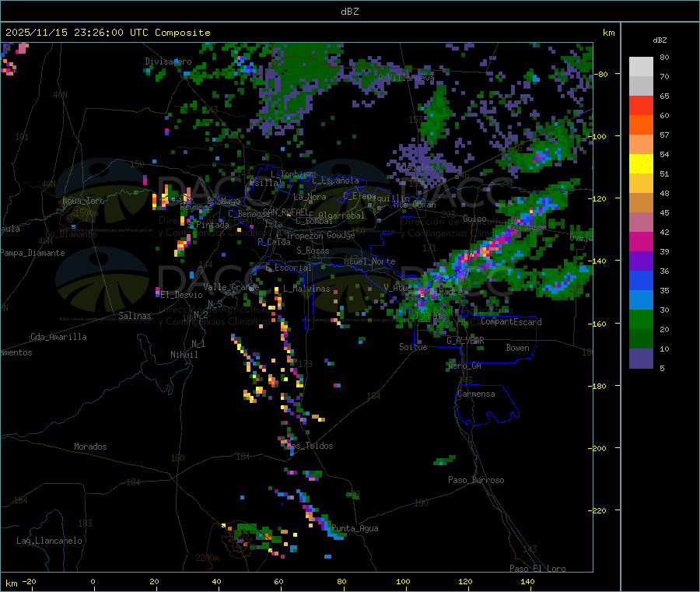Click the A_Villanueva map label

pyautogui.click(x=406, y=78)
